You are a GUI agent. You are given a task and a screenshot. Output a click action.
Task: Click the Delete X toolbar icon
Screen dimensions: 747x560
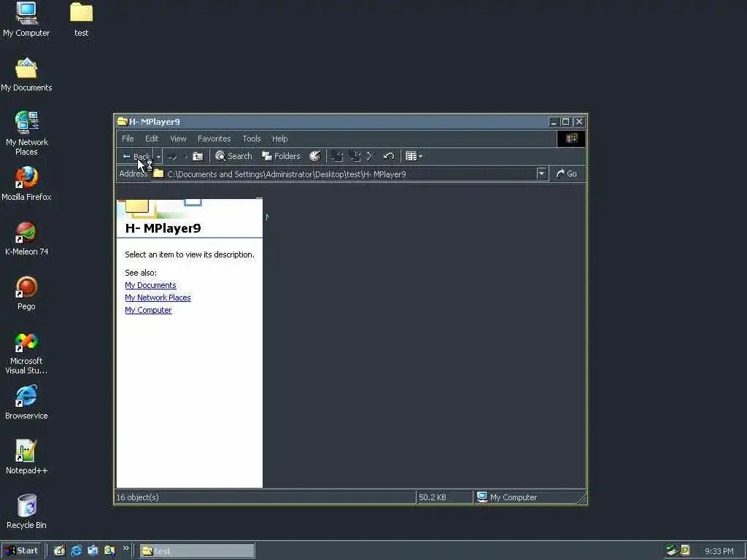coord(370,156)
